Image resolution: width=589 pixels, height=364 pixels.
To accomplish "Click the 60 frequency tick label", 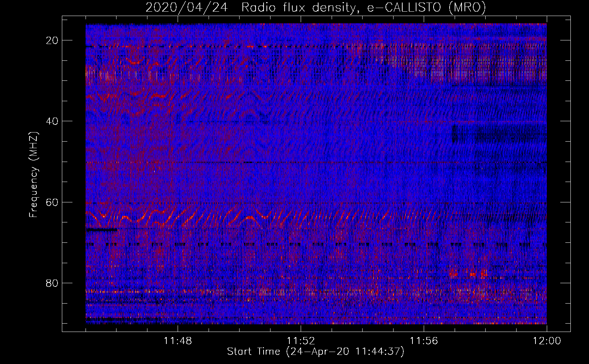I will coord(52,202).
